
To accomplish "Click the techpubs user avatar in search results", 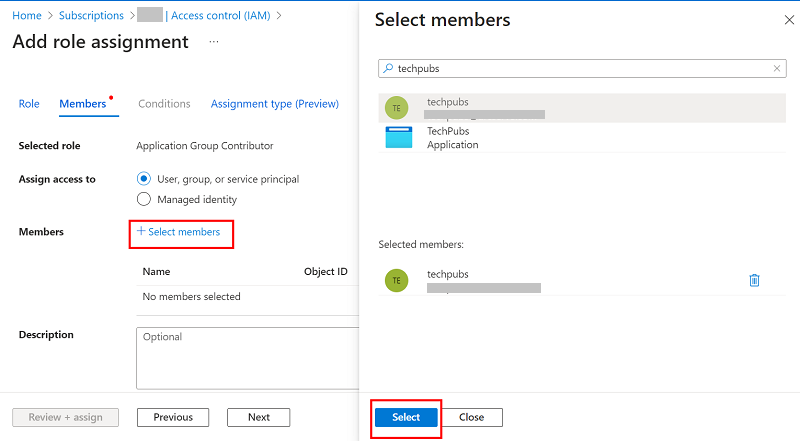I will click(397, 108).
